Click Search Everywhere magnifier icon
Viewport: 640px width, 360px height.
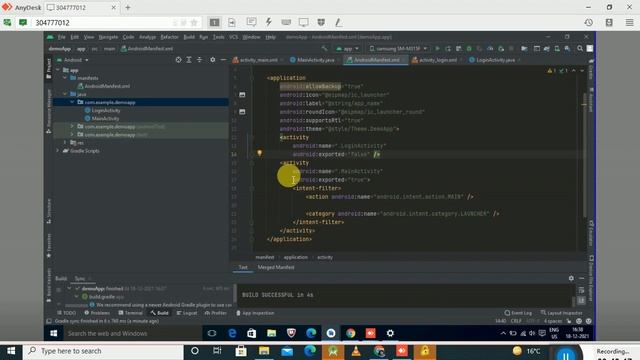click(580, 49)
